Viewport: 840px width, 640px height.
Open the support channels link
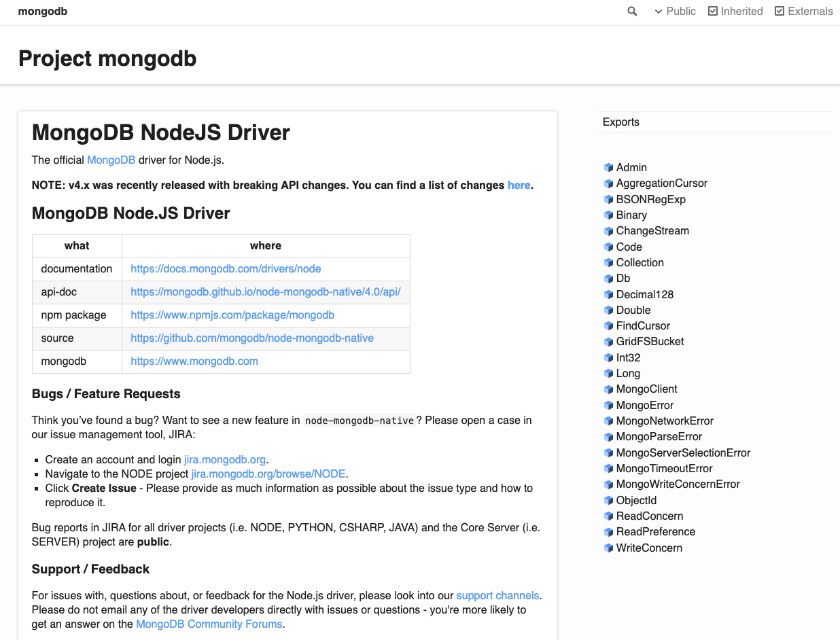[x=497, y=595]
